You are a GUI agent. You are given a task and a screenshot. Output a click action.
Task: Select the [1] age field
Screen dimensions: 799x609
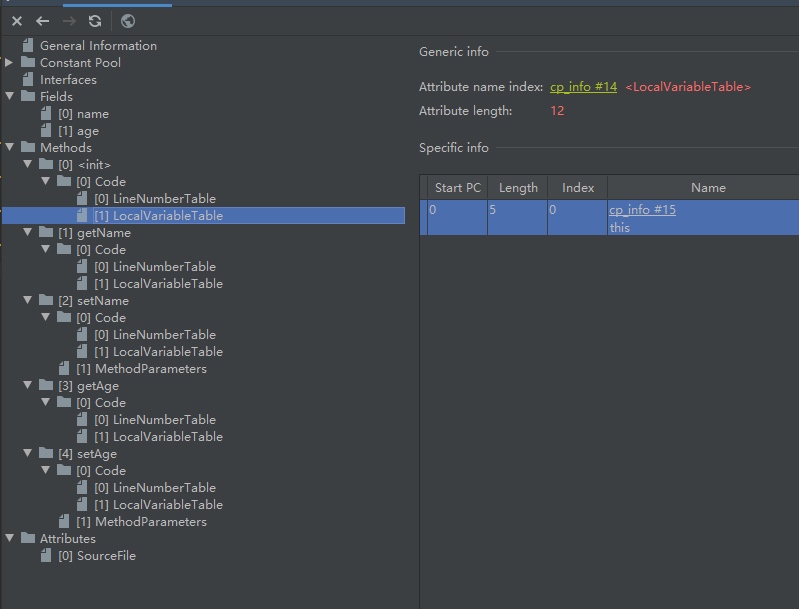(x=78, y=131)
